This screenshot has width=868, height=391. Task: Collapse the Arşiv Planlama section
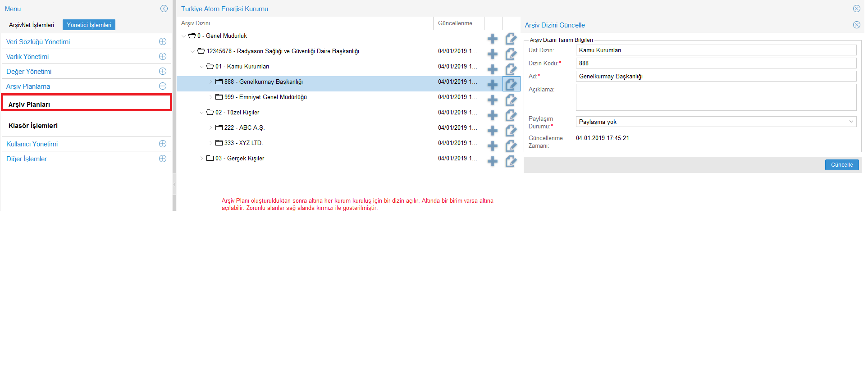163,86
